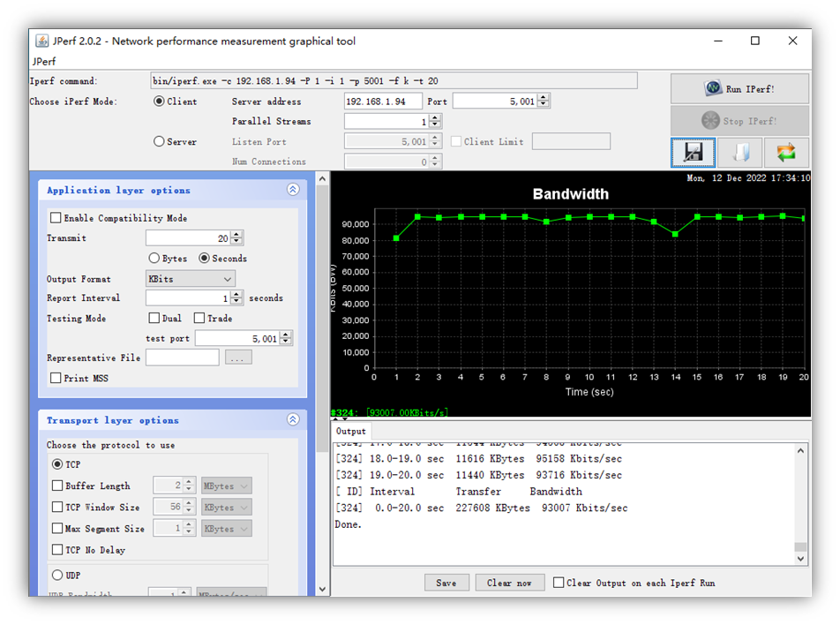Enable the Print MSS checkbox

(56, 378)
